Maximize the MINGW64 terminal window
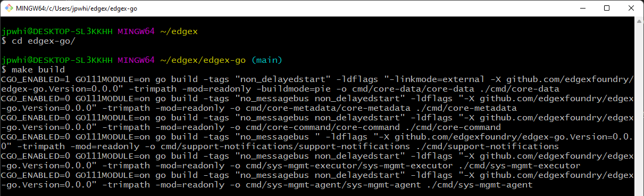 pyautogui.click(x=606, y=8)
